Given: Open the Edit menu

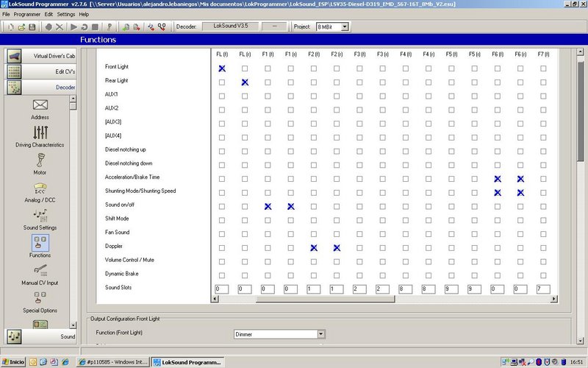Looking at the screenshot, I should (49, 14).
